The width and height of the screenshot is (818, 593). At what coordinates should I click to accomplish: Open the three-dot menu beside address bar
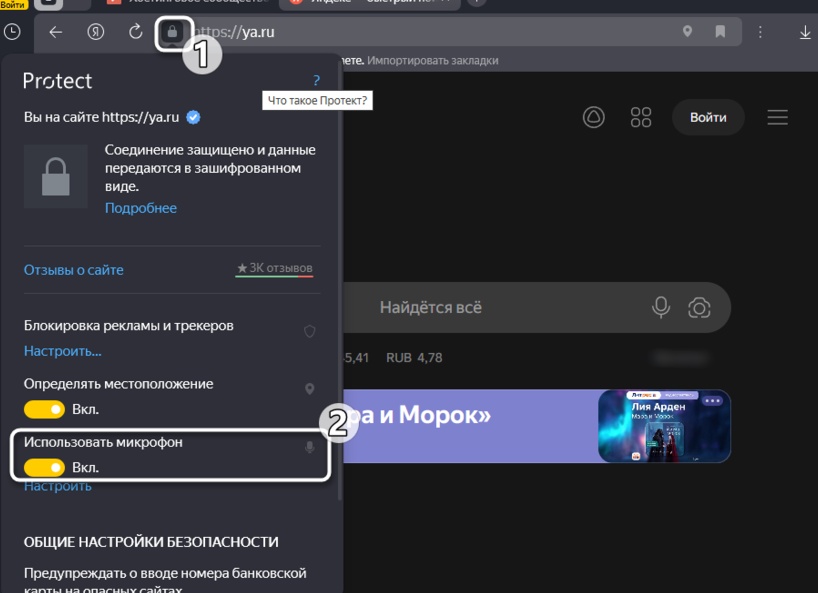pyautogui.click(x=760, y=32)
